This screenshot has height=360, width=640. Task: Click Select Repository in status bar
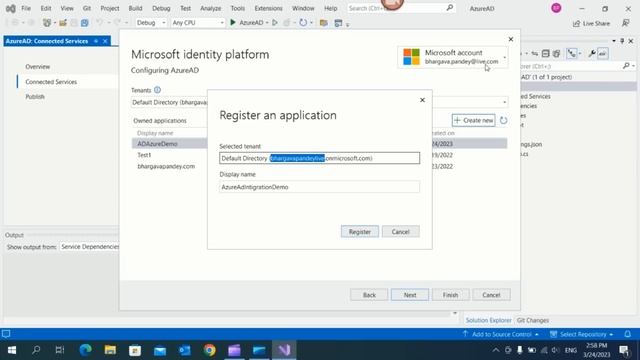582,334
